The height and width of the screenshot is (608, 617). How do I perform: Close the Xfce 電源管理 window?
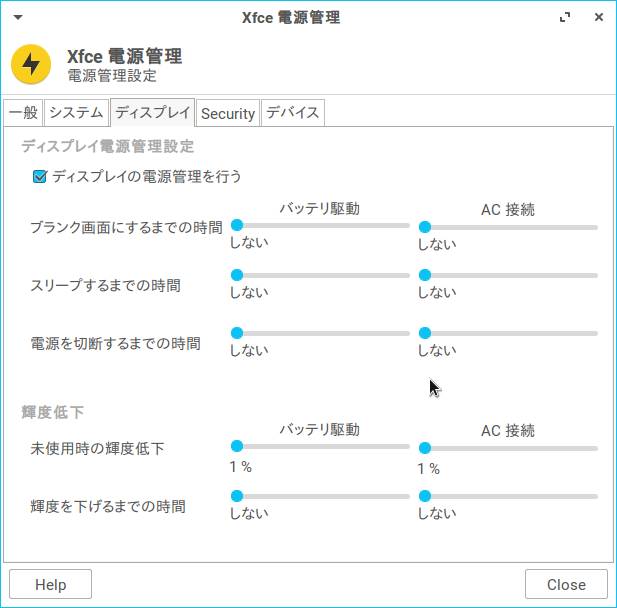(599, 17)
